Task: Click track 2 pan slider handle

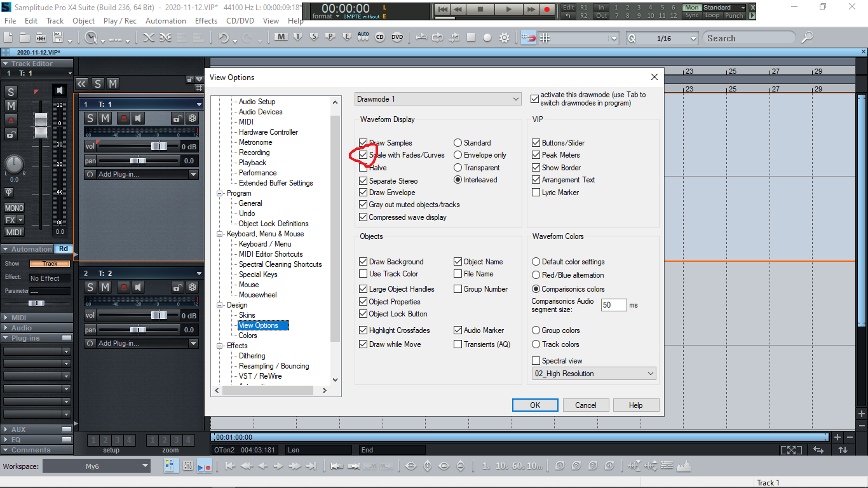Action: tap(138, 330)
